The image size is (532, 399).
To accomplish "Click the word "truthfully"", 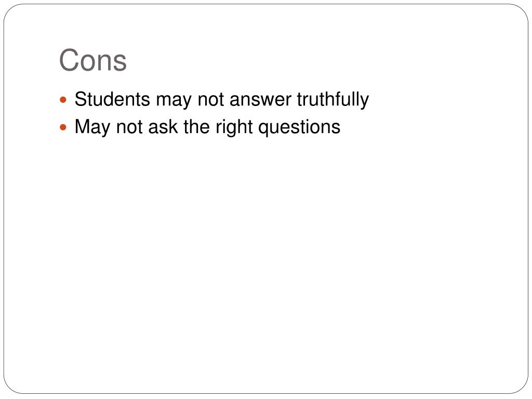I will 333,100.
